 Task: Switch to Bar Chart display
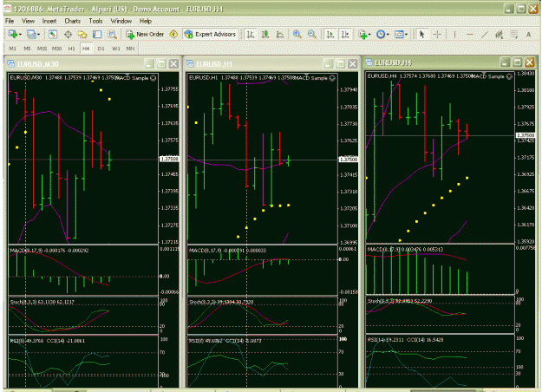[251, 34]
